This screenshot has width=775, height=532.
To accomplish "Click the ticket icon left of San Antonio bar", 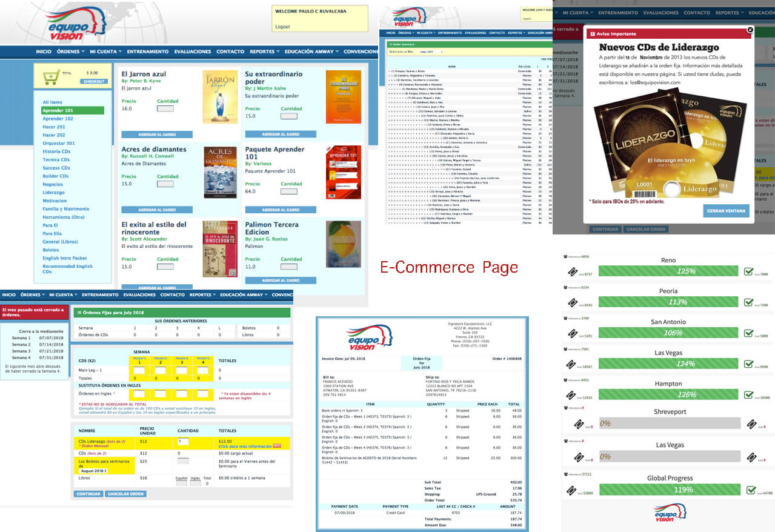I will tap(573, 333).
